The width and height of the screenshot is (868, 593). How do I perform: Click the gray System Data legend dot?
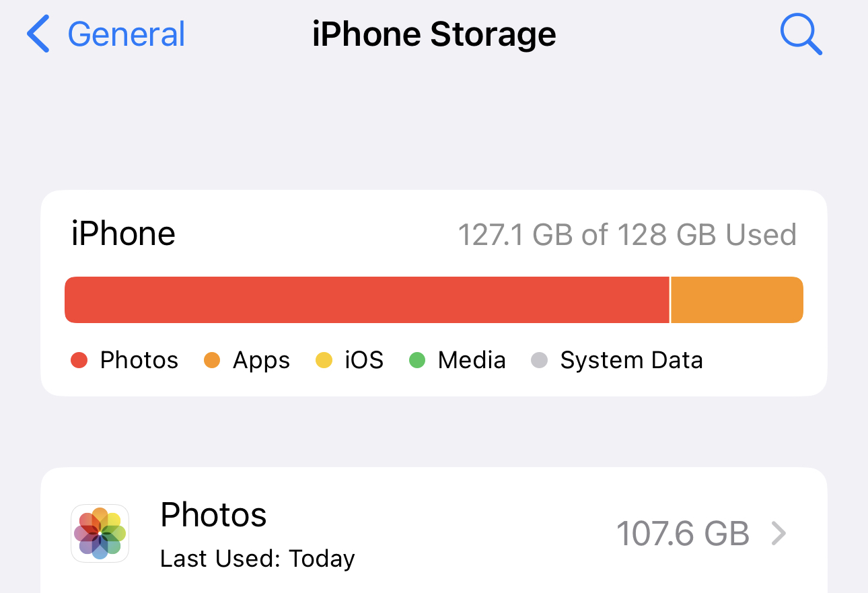tap(540, 360)
